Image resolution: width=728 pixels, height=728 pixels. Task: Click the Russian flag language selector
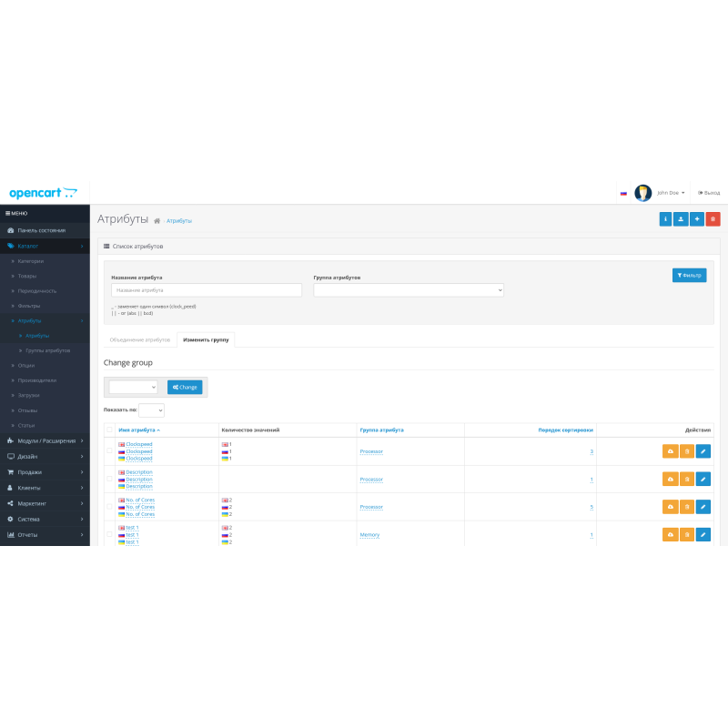(x=624, y=192)
